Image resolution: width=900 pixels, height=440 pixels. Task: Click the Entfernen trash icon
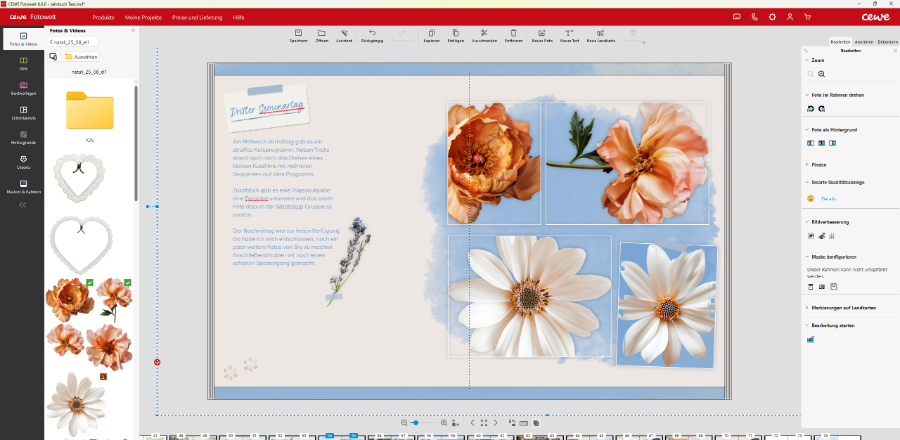point(513,35)
